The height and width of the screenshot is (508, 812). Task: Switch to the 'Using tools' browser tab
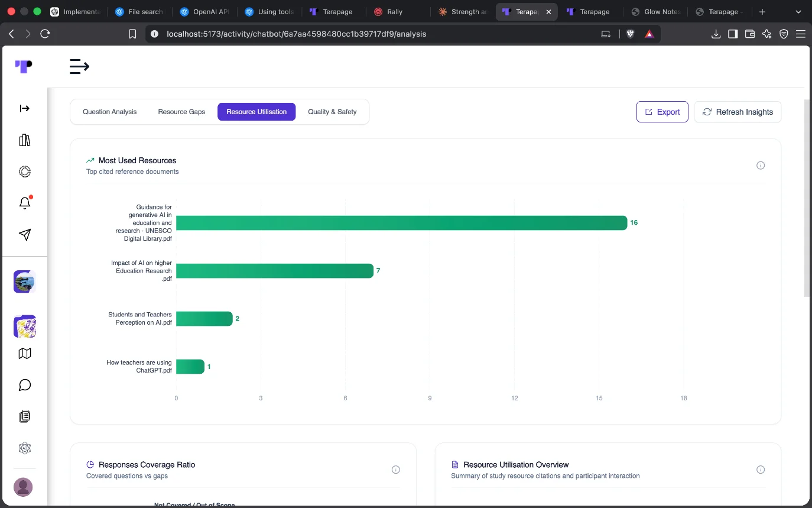tap(269, 11)
